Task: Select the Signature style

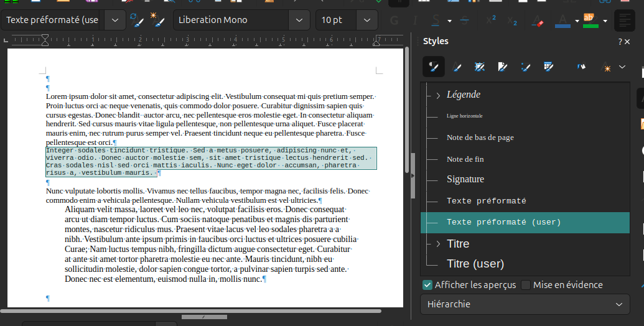Action: (465, 179)
